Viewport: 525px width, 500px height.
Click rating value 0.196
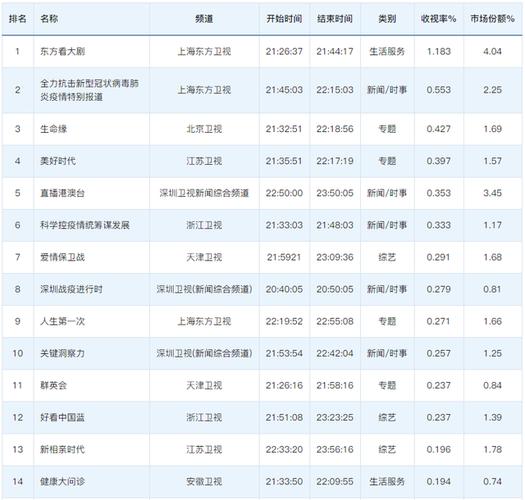(439, 449)
